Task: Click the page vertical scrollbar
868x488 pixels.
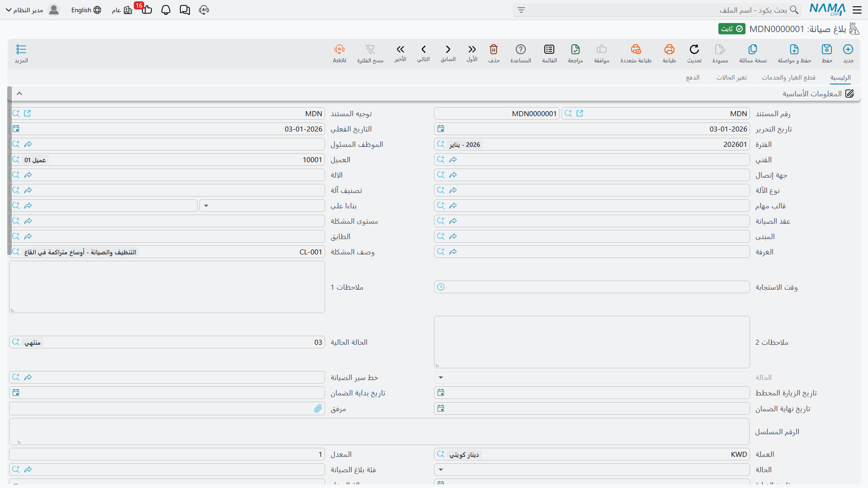Action: pos(9,171)
